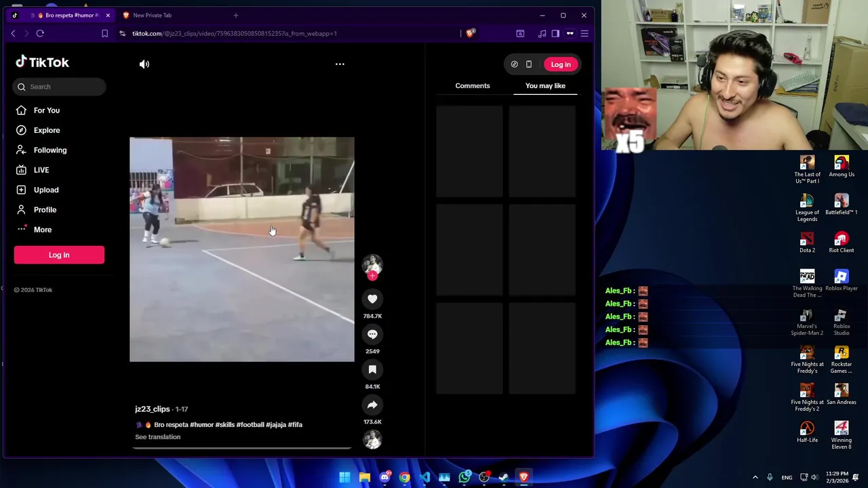Seek using the video progress bar

point(242,448)
